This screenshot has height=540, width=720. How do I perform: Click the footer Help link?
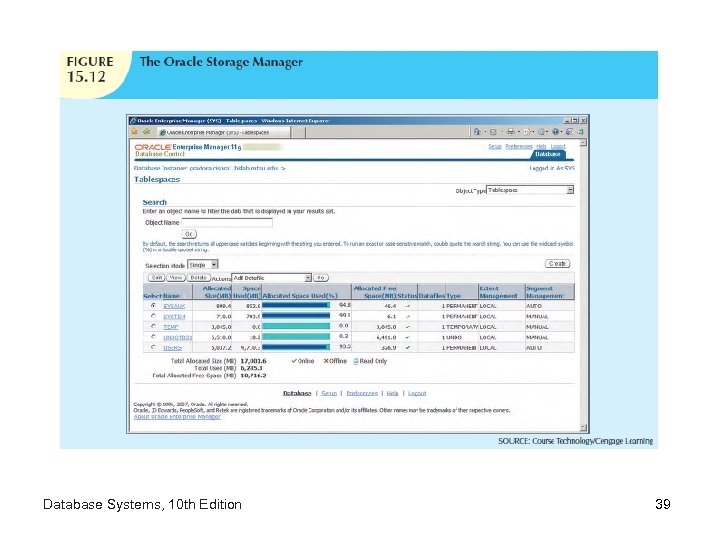tap(392, 394)
